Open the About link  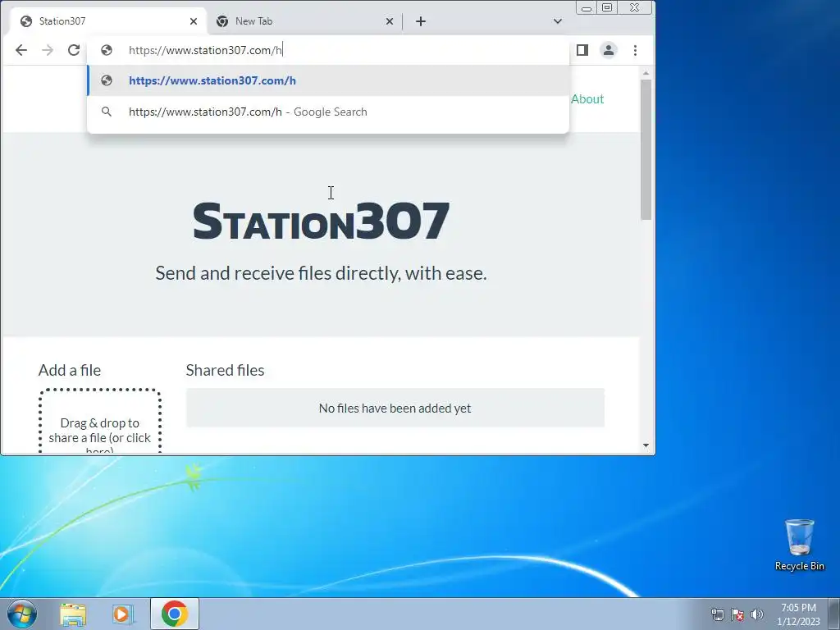pos(587,99)
